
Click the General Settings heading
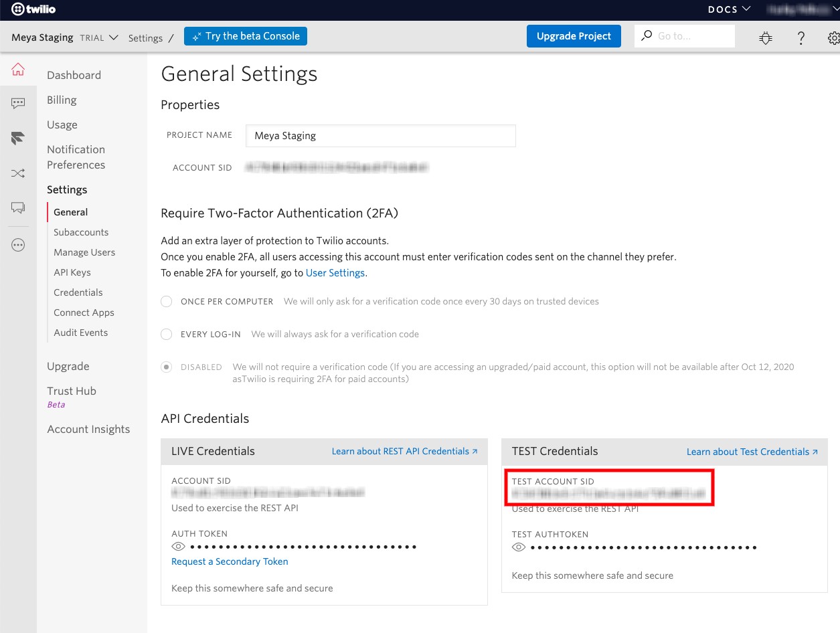(239, 74)
